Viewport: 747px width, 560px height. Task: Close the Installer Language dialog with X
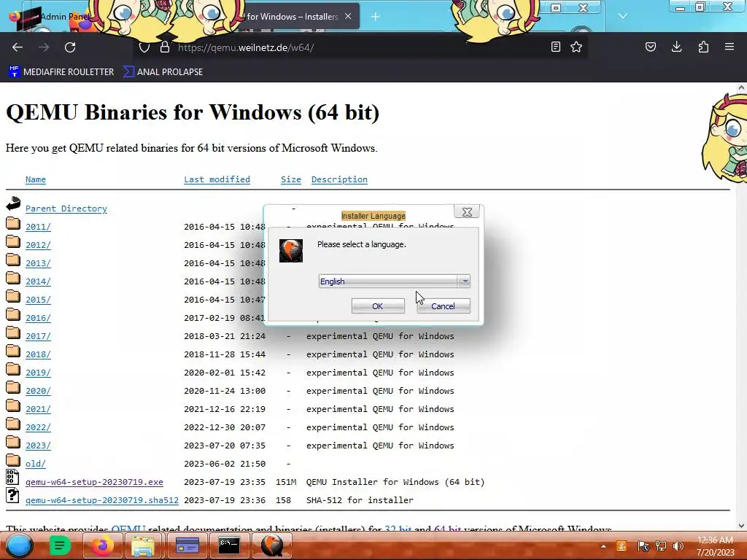pyautogui.click(x=467, y=212)
